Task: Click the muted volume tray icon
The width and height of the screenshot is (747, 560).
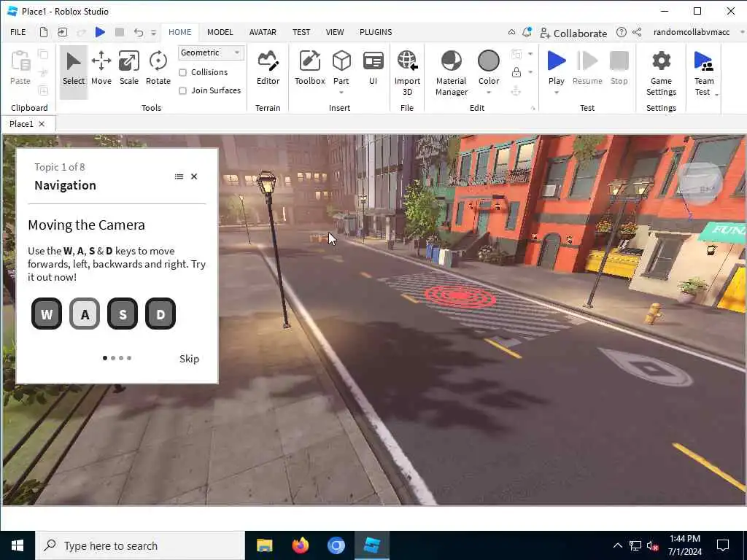Action: pyautogui.click(x=652, y=545)
